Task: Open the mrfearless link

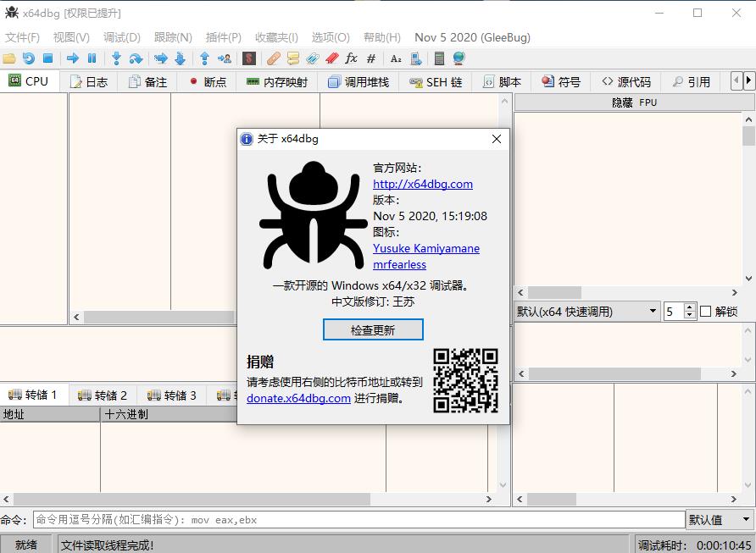Action: coord(400,264)
